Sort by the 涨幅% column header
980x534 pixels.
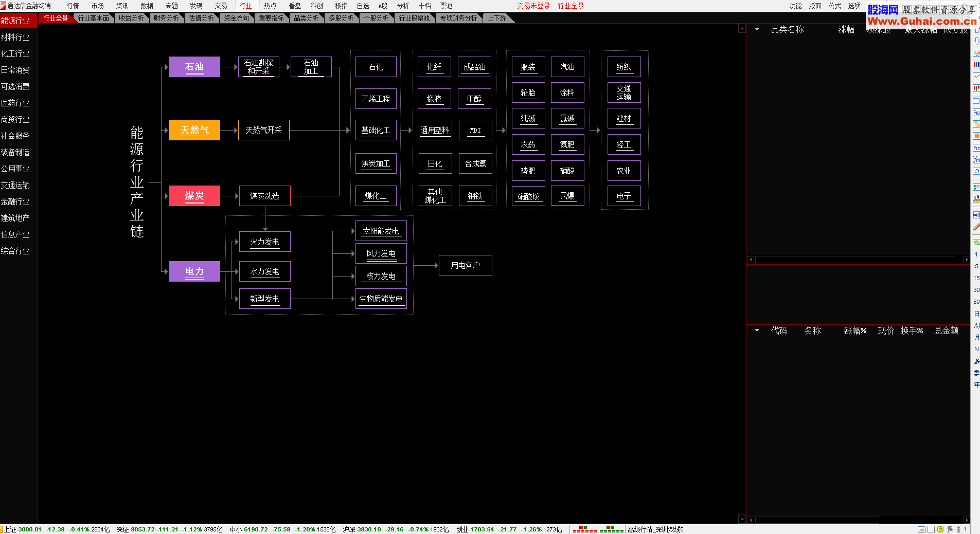click(855, 330)
